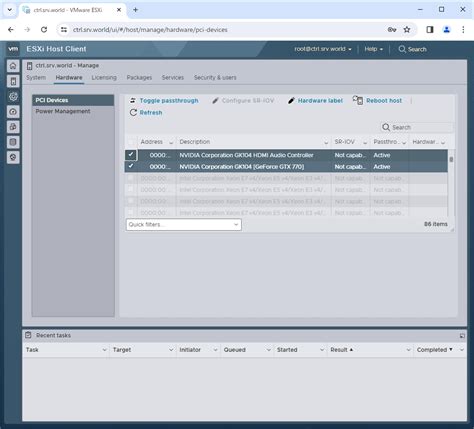Switch to the Packages tab
474x429 pixels.
click(x=139, y=77)
